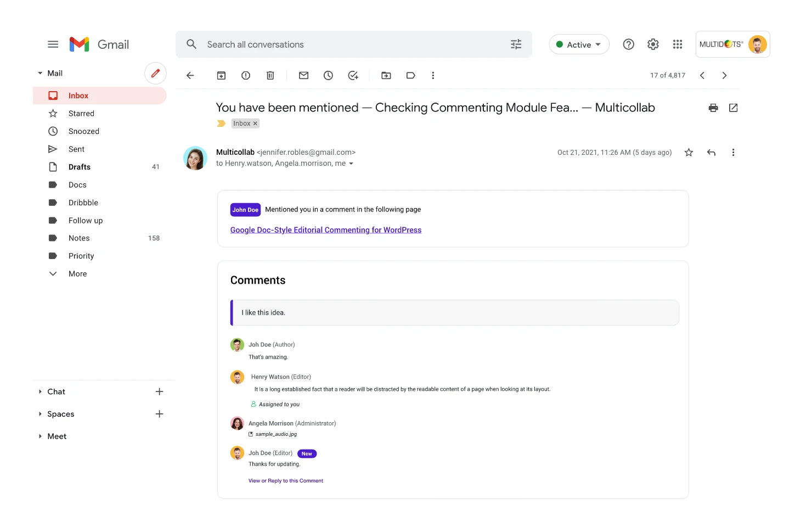Expand the Chat section
The image size is (812, 527).
[x=40, y=392]
